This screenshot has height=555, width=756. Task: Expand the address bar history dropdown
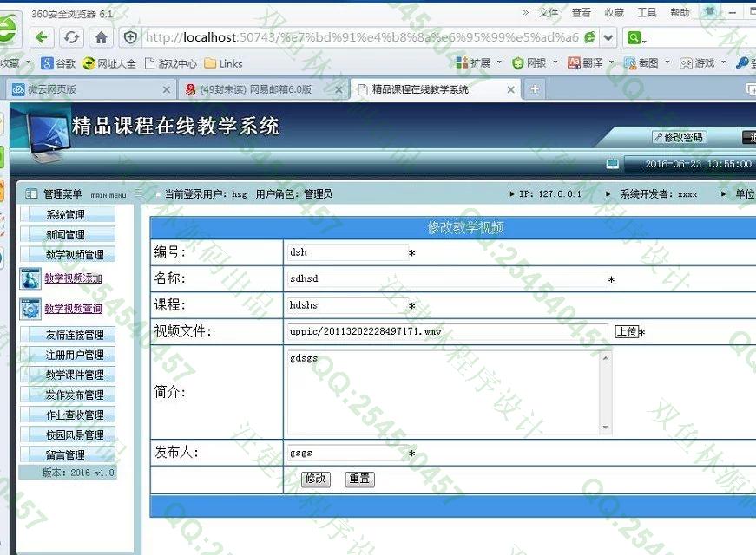(x=608, y=37)
